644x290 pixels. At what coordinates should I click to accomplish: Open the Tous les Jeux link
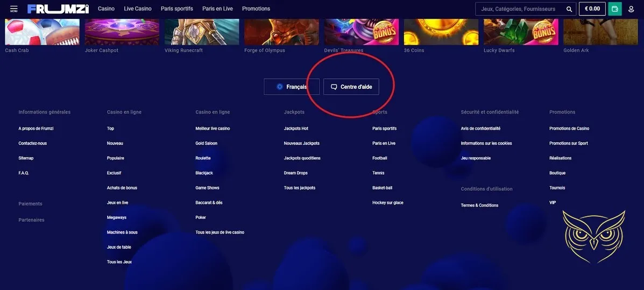(x=119, y=261)
